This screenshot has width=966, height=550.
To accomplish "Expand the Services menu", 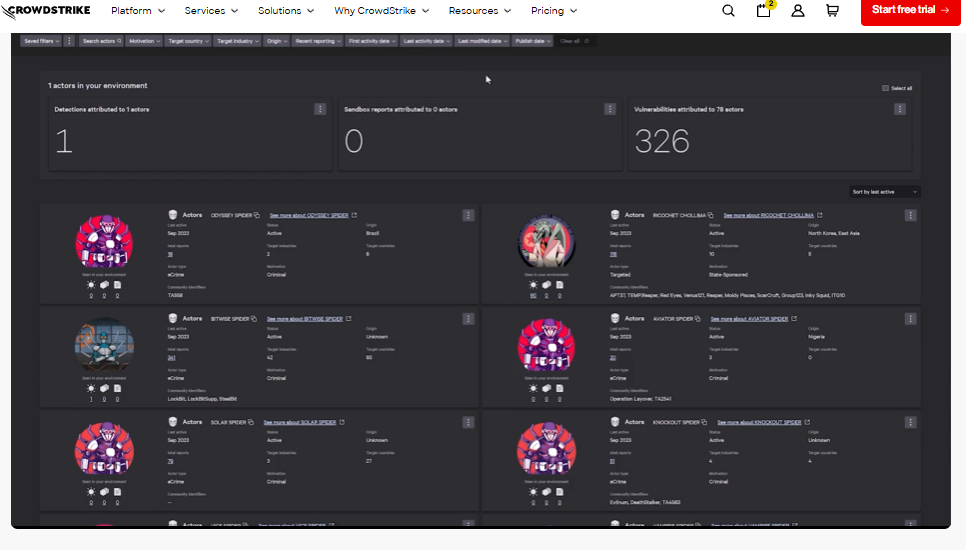I will coord(211,10).
